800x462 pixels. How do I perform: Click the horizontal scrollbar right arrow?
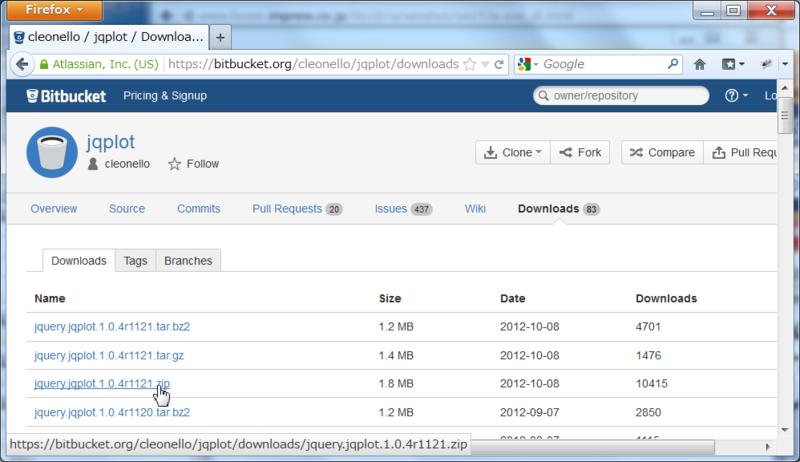point(768,447)
